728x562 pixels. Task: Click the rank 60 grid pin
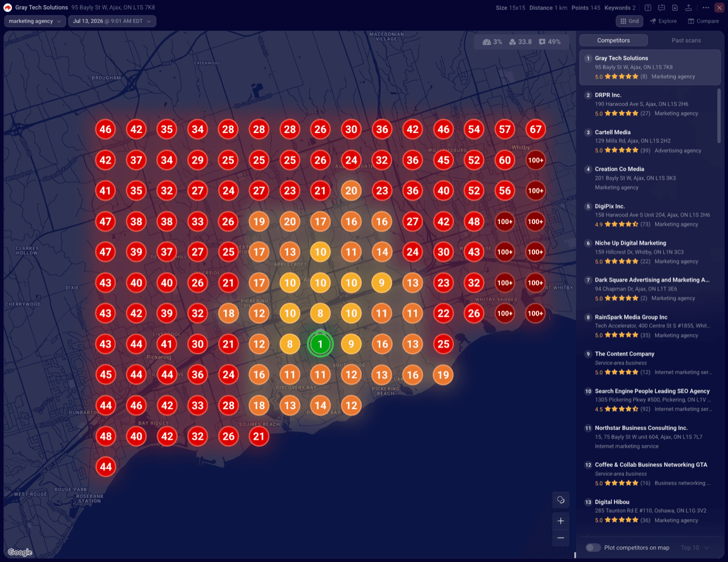point(505,160)
